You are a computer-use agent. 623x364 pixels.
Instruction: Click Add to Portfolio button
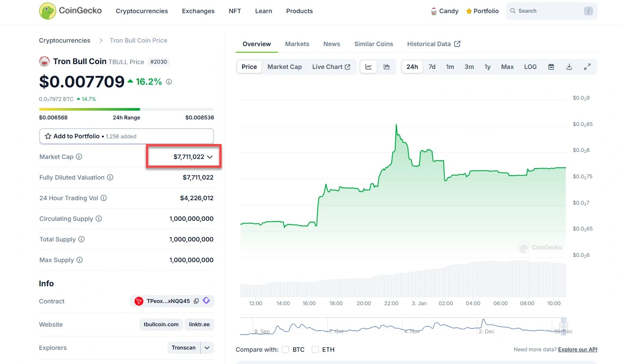coord(126,136)
